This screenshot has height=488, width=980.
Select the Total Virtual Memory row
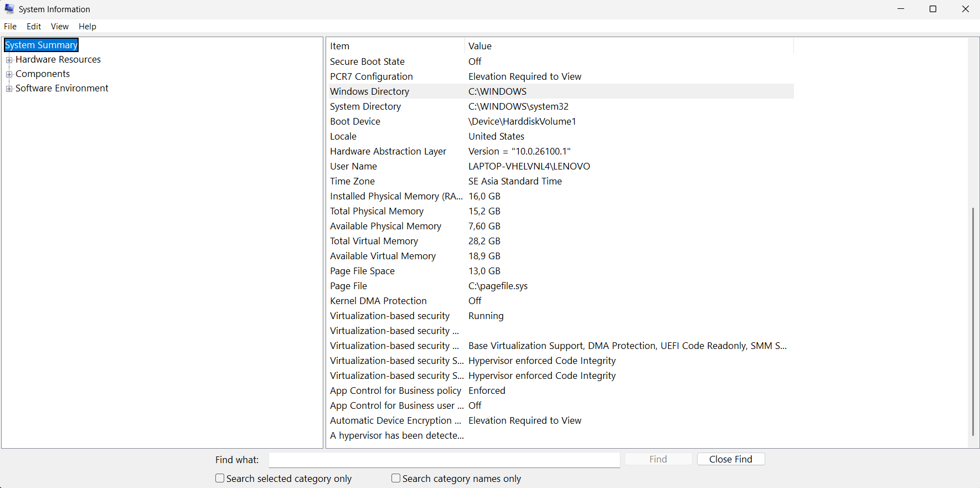coord(560,241)
